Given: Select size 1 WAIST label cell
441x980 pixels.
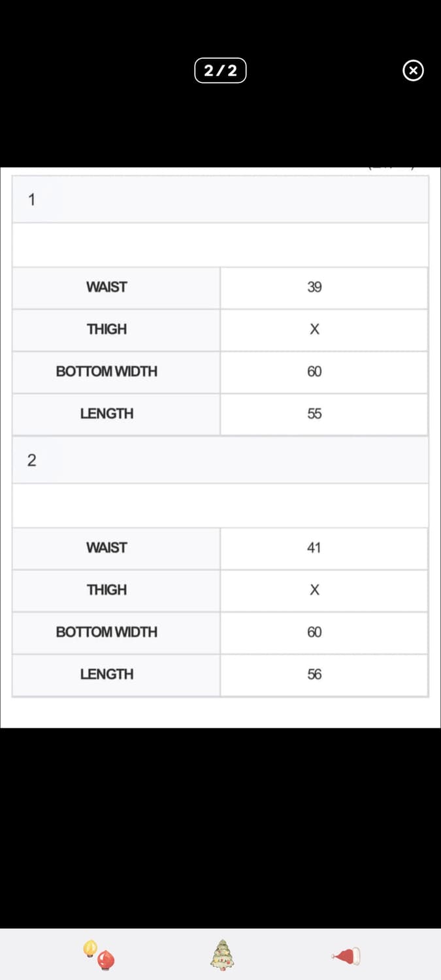Looking at the screenshot, I should [106, 287].
